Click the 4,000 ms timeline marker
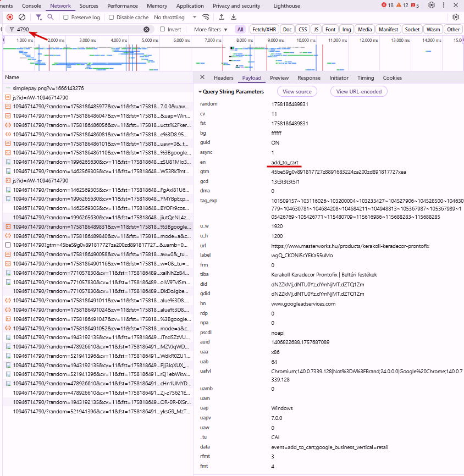The height and width of the screenshot is (476, 464). [119, 40]
